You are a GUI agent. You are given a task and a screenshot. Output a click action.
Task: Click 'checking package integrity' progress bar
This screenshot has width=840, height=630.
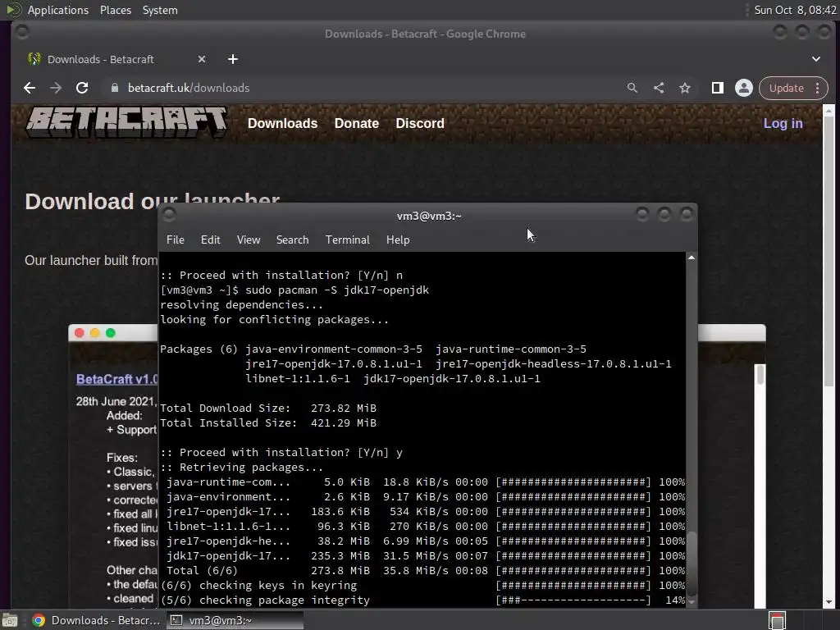573,600
